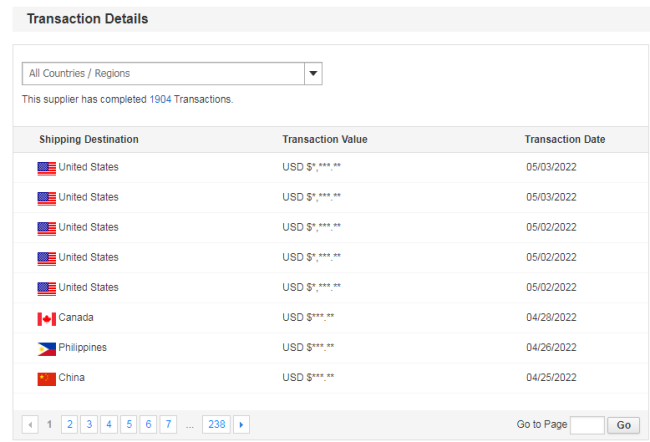This screenshot has height=442, width=650.
Task: Click the Philippines flag icon
Action: 46,348
